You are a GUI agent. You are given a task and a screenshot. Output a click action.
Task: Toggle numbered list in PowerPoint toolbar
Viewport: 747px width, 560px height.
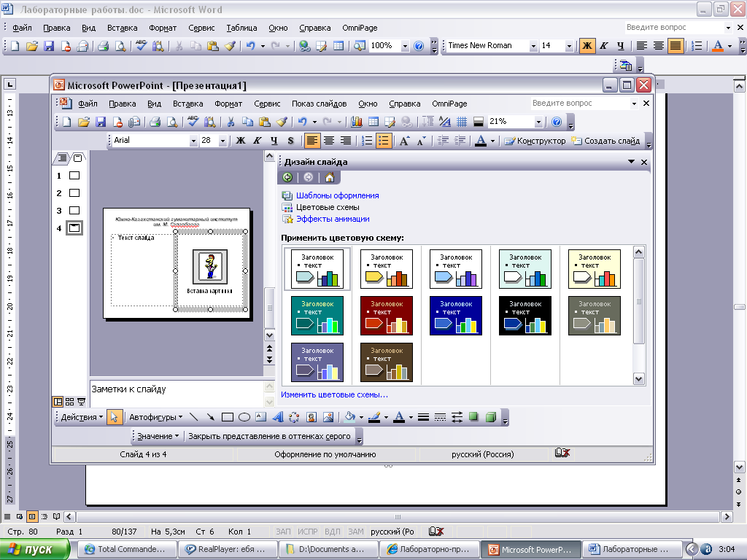pyautogui.click(x=367, y=141)
